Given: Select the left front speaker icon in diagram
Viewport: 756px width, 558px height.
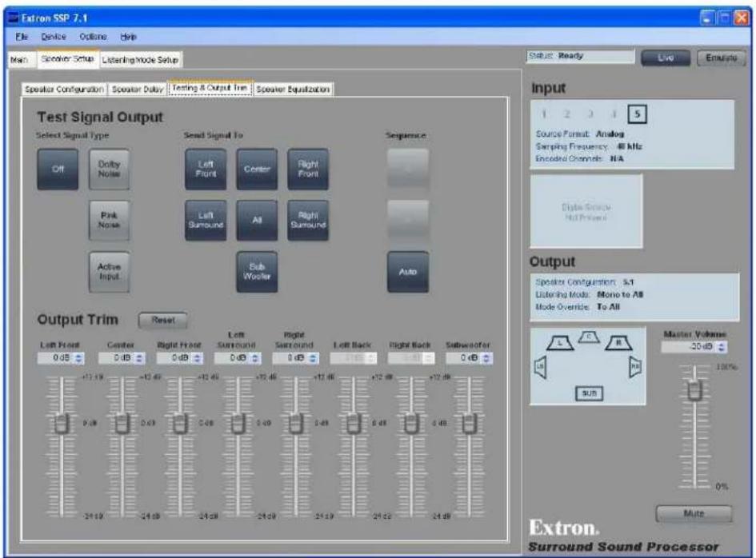Looking at the screenshot, I should click(x=560, y=343).
